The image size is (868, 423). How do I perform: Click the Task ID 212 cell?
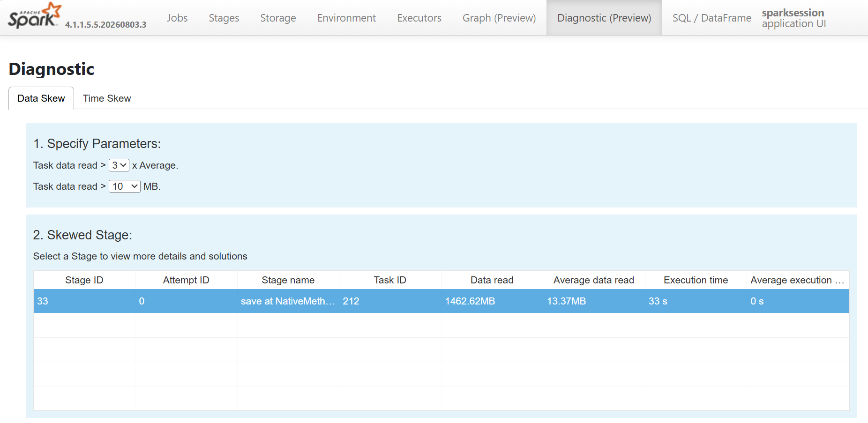(x=390, y=301)
